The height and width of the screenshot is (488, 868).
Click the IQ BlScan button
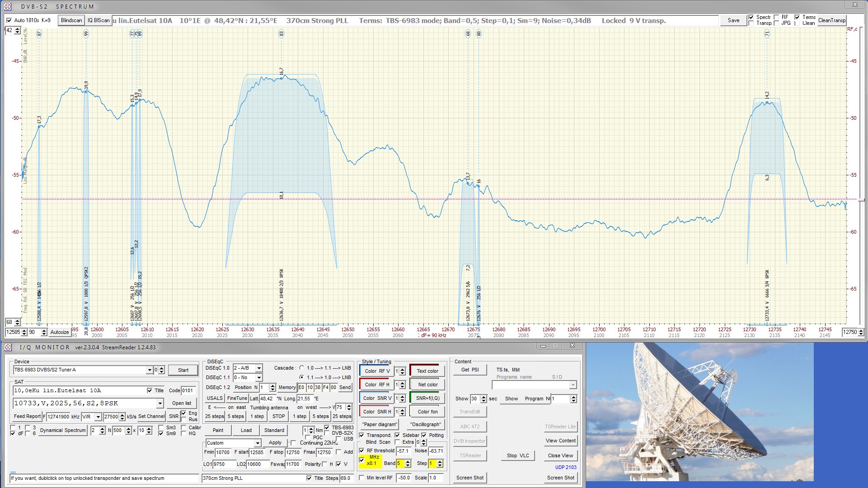[x=99, y=20]
